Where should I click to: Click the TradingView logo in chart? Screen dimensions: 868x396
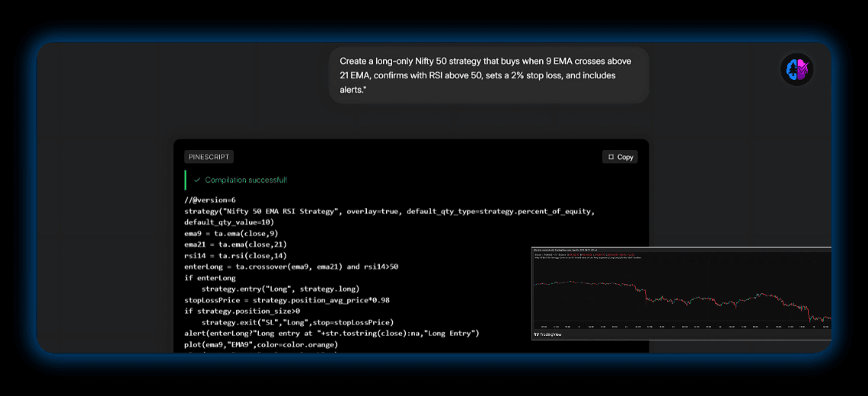(547, 334)
